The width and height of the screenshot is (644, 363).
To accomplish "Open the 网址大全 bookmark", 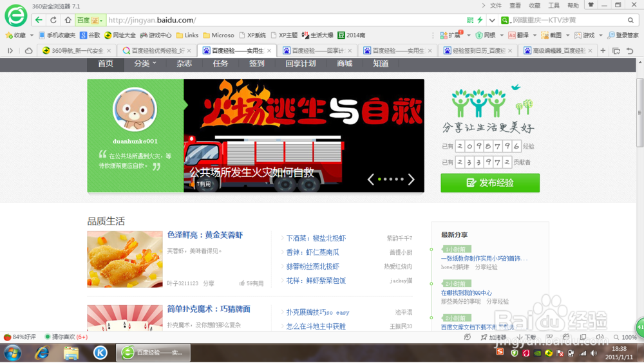I will pos(120,35).
